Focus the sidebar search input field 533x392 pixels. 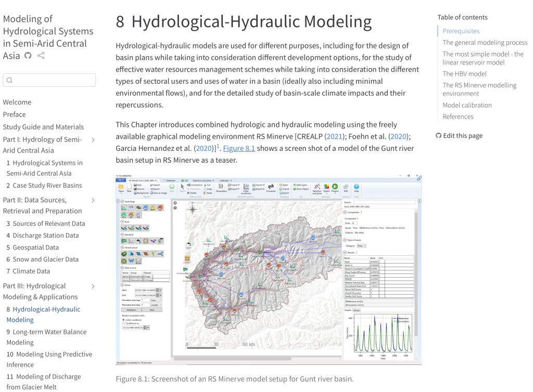pos(49,80)
